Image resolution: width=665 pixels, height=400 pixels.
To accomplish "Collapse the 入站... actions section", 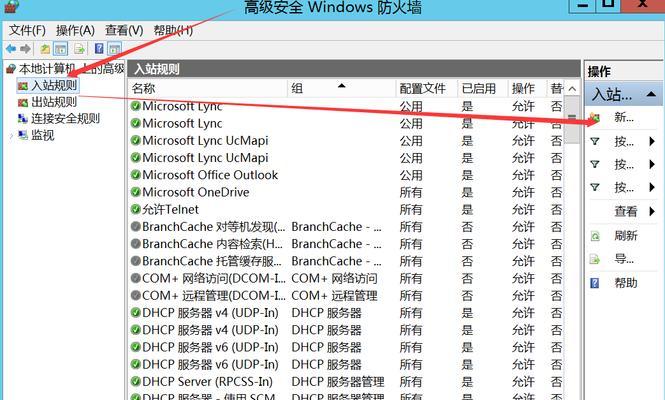I will [x=651, y=95].
